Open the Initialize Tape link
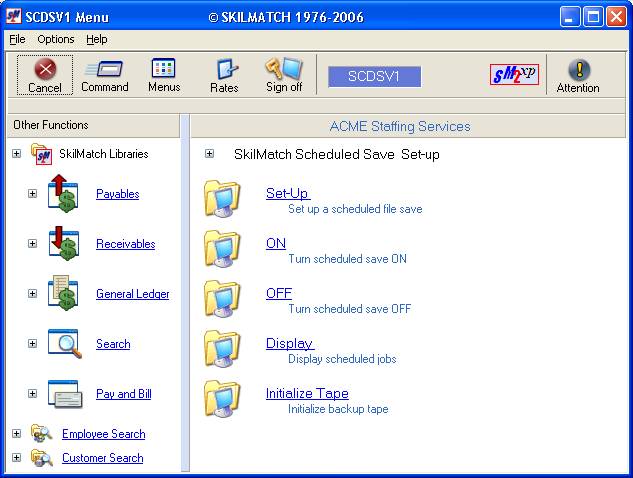 tap(307, 393)
